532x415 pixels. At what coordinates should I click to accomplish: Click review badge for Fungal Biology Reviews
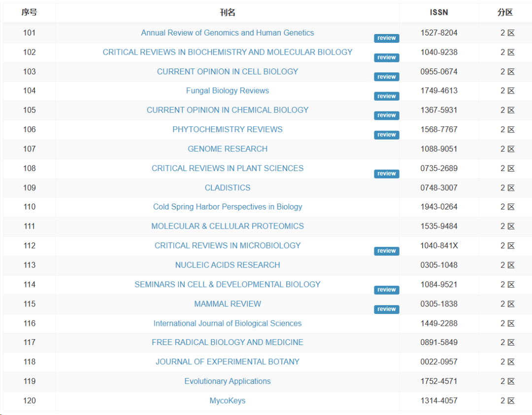387,96
